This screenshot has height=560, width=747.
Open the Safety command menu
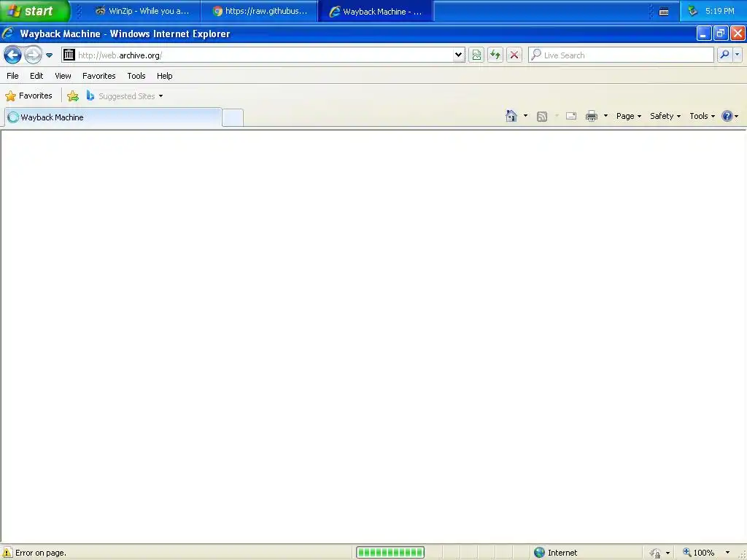pyautogui.click(x=665, y=116)
